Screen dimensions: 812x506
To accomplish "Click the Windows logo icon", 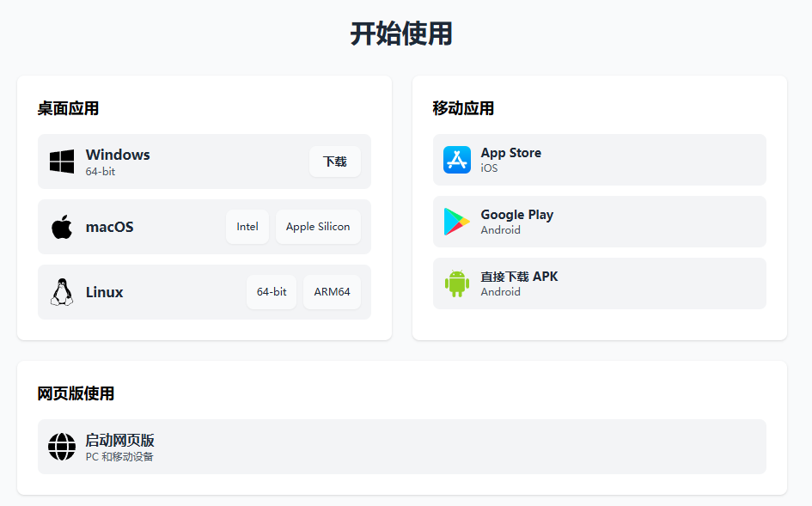I will 62,162.
